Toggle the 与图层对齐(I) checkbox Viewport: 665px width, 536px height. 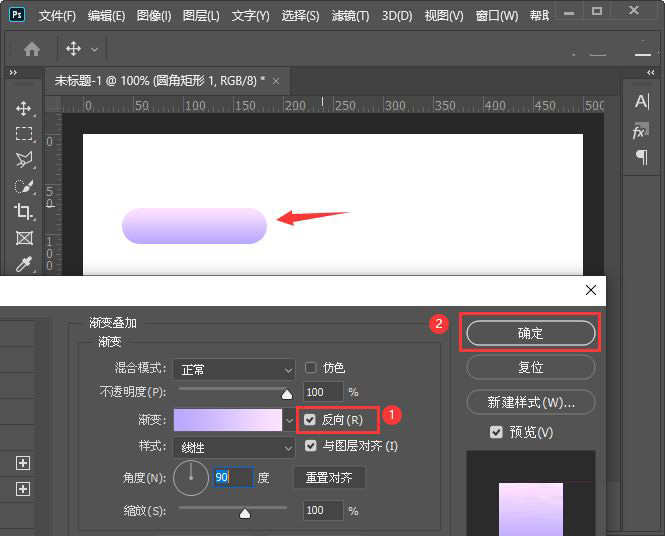tap(310, 446)
